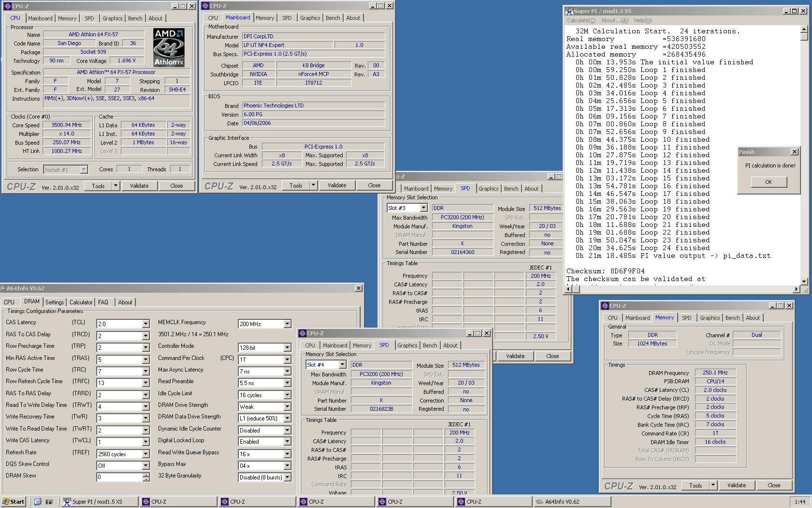Screen dimensions: 812x508
Task: Click the DRAM Frequency 250.1 MHz field
Action: coord(715,373)
